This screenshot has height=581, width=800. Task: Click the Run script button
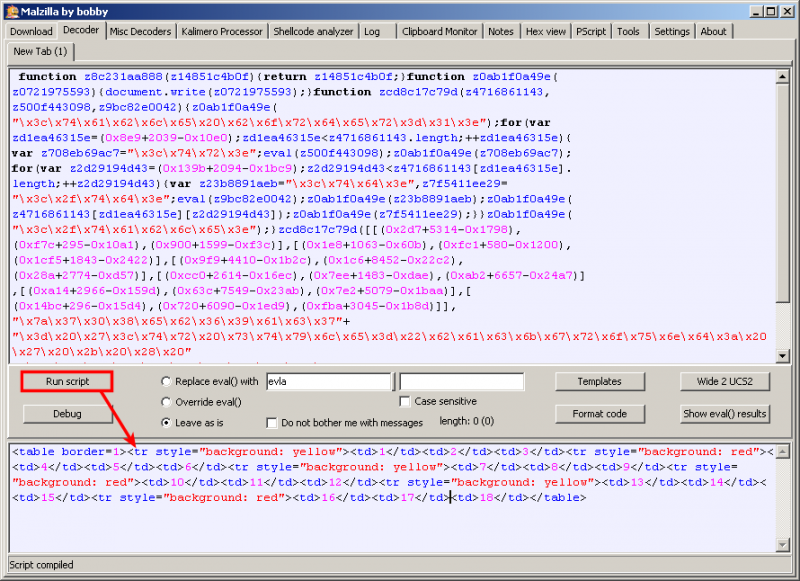click(66, 381)
